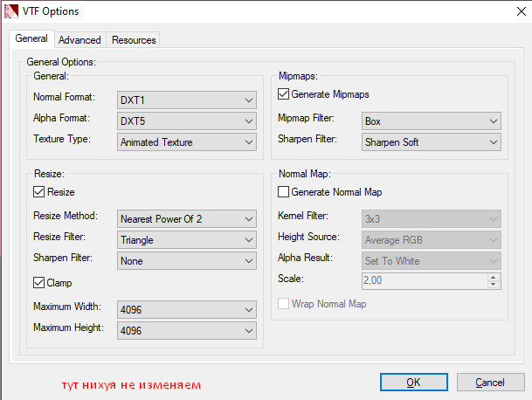Choose a Mipmap Filter from dropdown
This screenshot has width=532, height=400.
point(431,121)
